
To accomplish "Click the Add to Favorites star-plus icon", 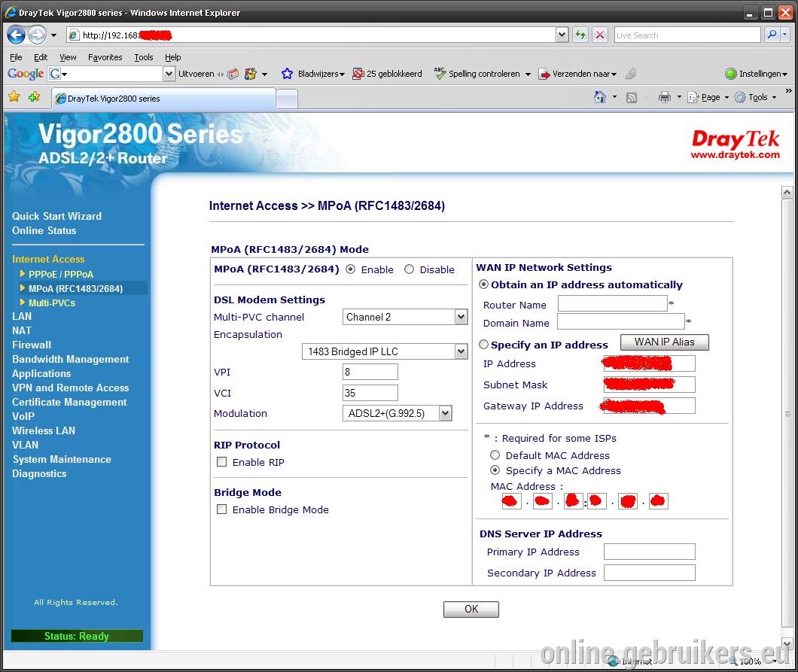I will (x=34, y=96).
